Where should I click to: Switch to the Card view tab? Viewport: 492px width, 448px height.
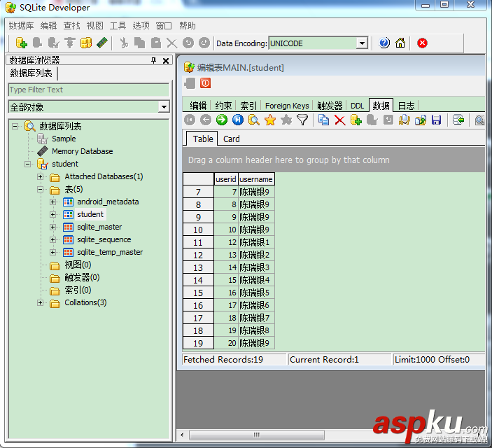coord(231,139)
